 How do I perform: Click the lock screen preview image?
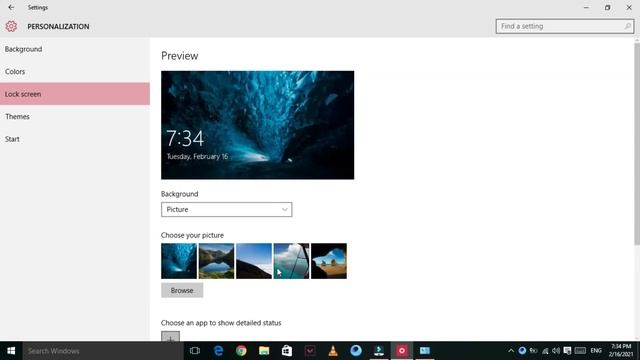click(x=258, y=125)
